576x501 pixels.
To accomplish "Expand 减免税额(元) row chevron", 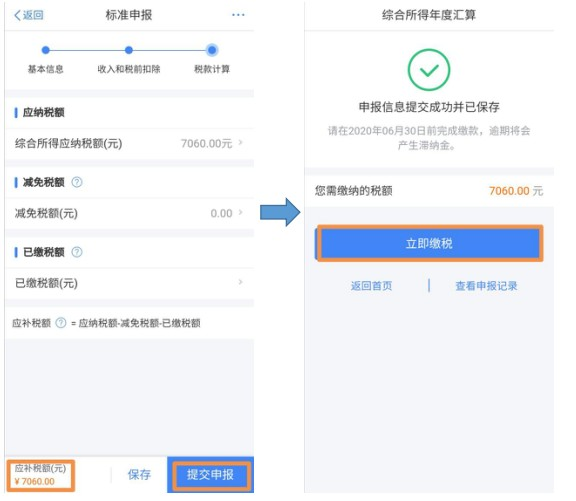I will pyautogui.click(x=240, y=212).
